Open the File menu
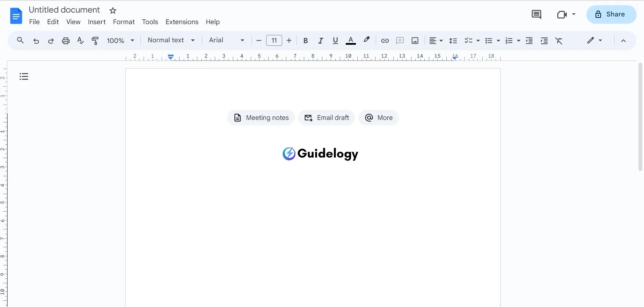The height and width of the screenshot is (307, 644). click(34, 22)
